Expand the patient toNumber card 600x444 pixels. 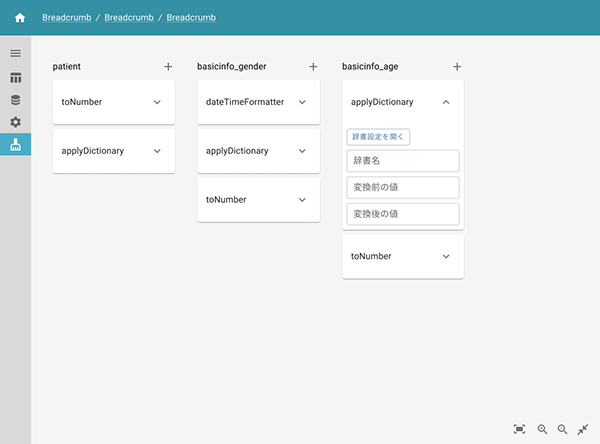coord(157,102)
